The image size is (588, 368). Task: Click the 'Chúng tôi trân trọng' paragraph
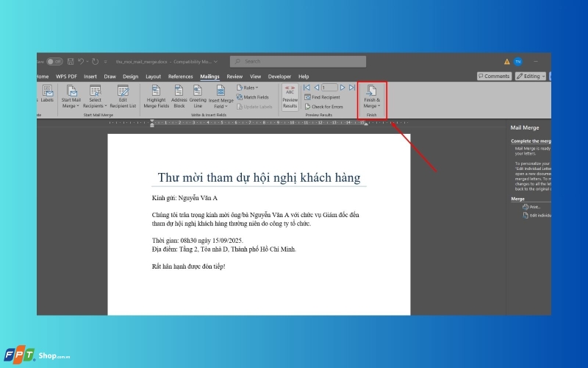click(255, 219)
